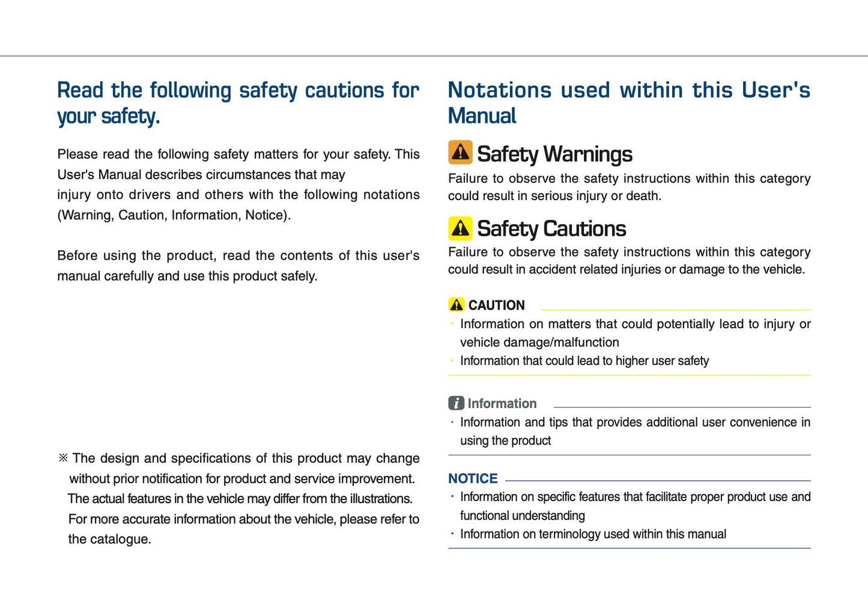Screen dimensions: 868x616
Task: Click the paragraph starting "Please read the following"
Action: tap(238, 184)
